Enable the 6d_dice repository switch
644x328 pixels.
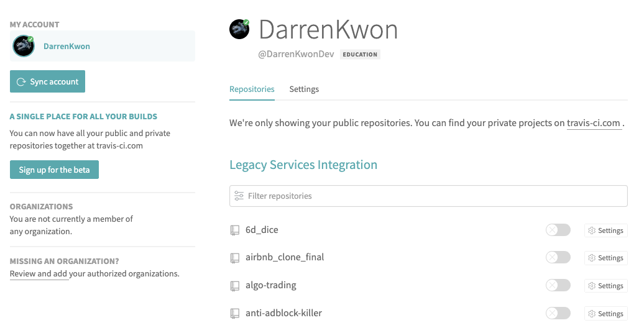click(x=558, y=230)
